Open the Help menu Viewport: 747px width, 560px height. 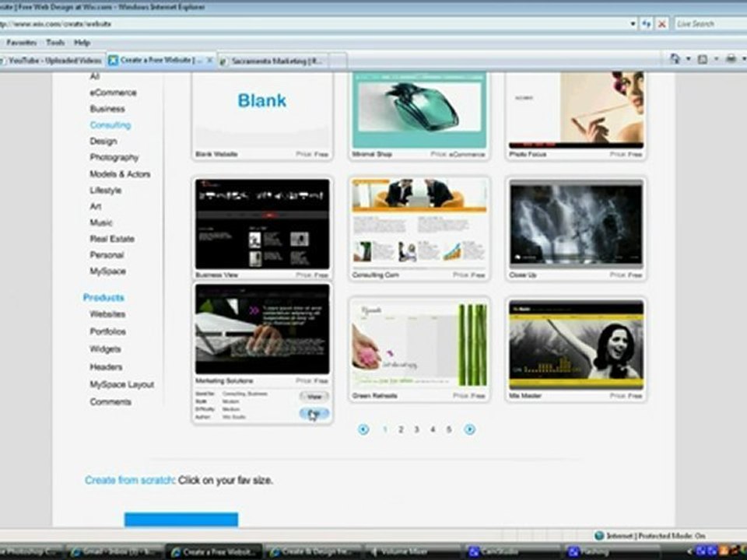[82, 42]
